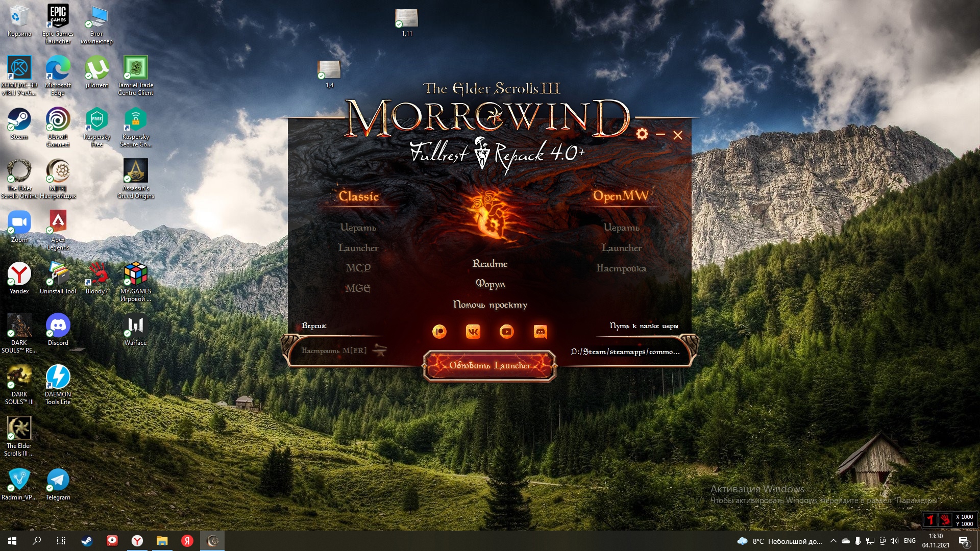Image resolution: width=980 pixels, height=551 pixels.
Task: Open the YouTube channel icon
Action: pos(506,332)
